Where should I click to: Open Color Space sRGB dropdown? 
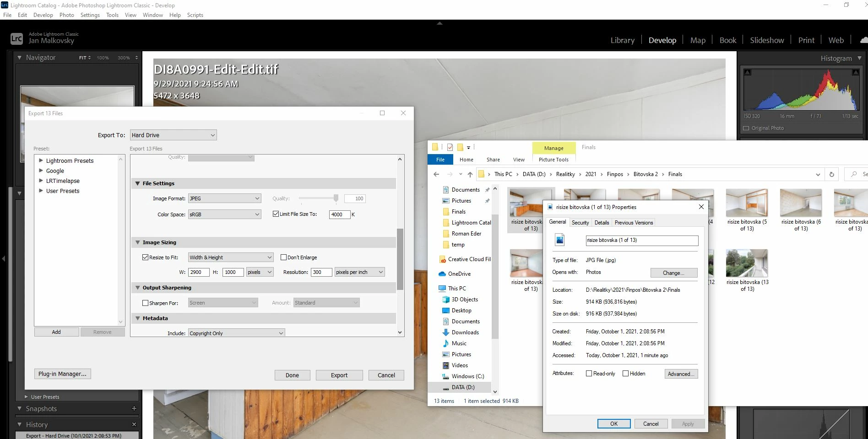coord(225,214)
